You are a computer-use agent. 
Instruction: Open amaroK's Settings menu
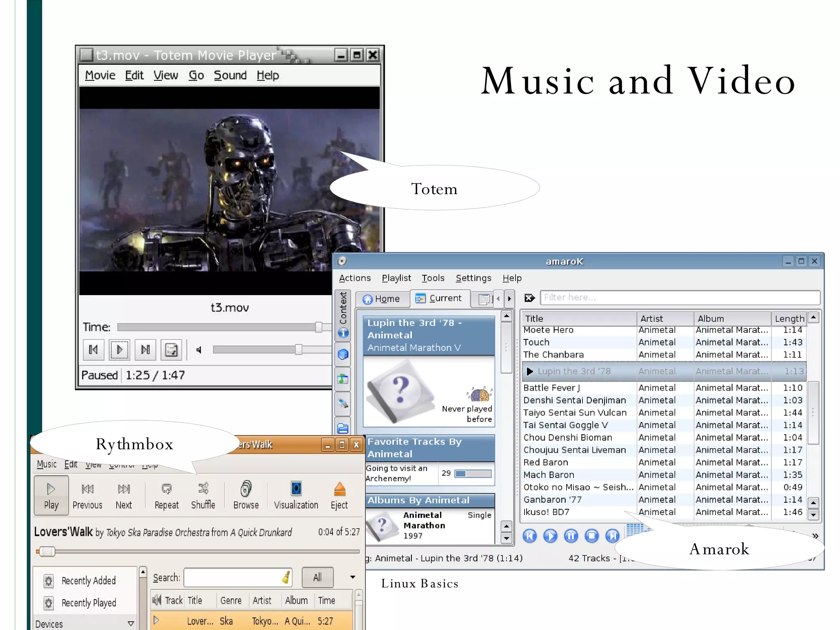point(473,278)
